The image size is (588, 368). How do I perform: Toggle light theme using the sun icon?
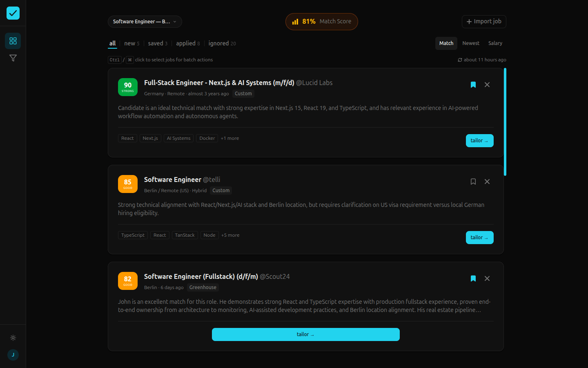(13, 338)
